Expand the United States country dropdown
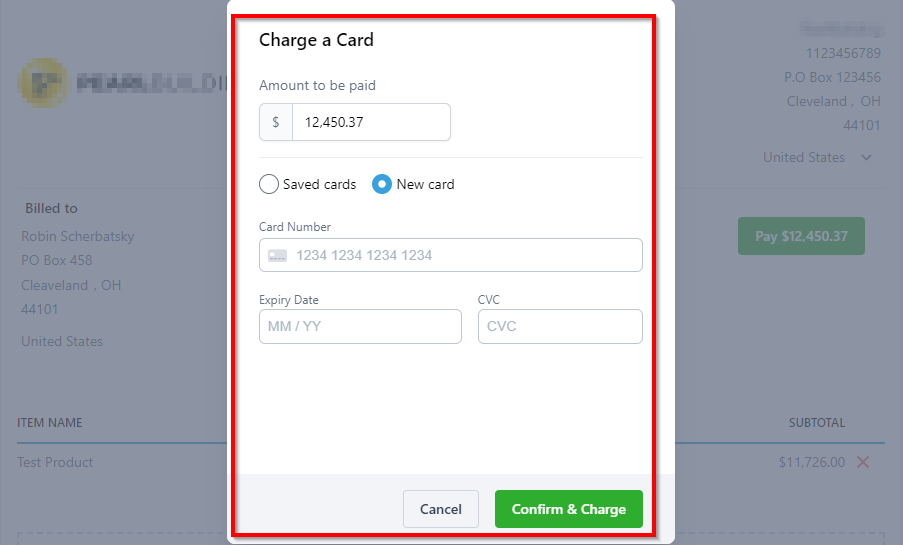The height and width of the screenshot is (545, 903). (x=817, y=157)
